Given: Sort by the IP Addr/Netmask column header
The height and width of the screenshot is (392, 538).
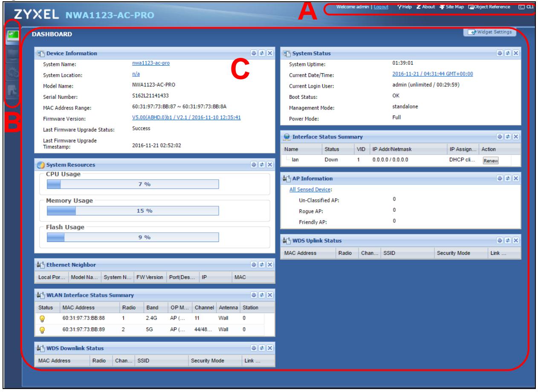Looking at the screenshot, I should click(408, 149).
